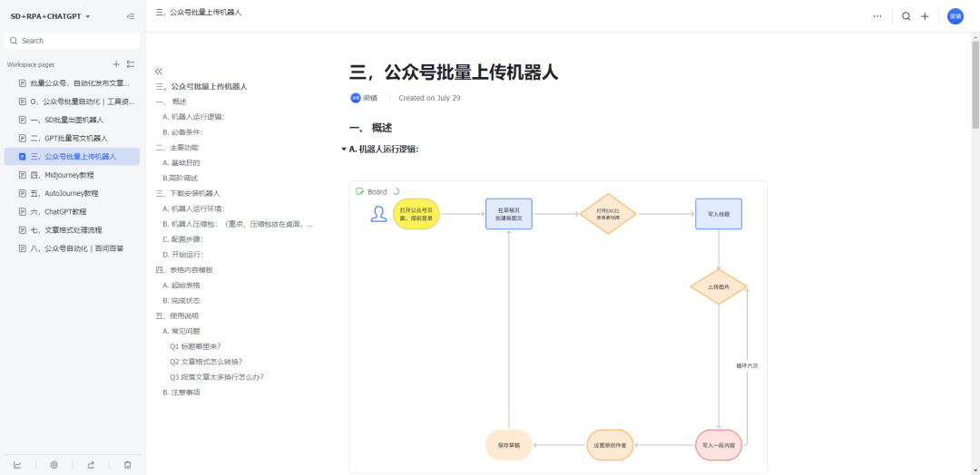Open page 六，ChatGPT教程
This screenshot has height=475, width=980.
click(x=72, y=211)
